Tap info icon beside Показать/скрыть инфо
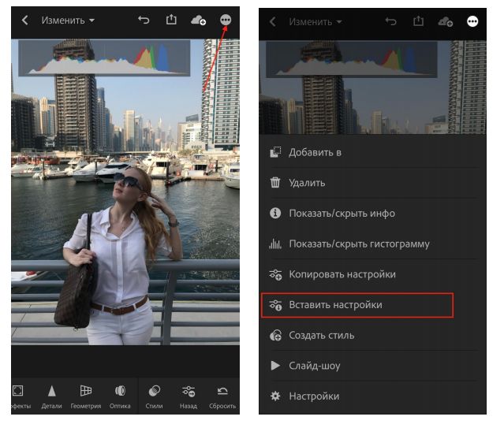This screenshot has width=504, height=424. pos(275,213)
